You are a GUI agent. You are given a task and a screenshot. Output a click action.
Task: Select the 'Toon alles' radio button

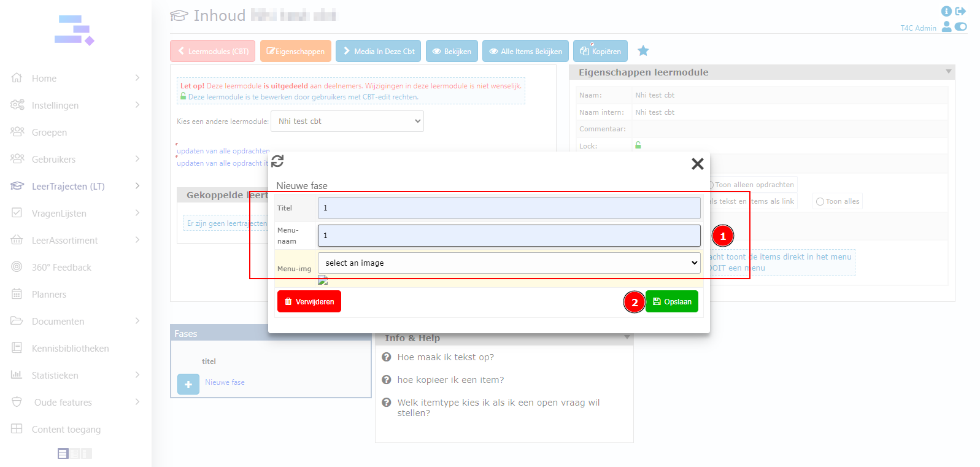click(820, 202)
